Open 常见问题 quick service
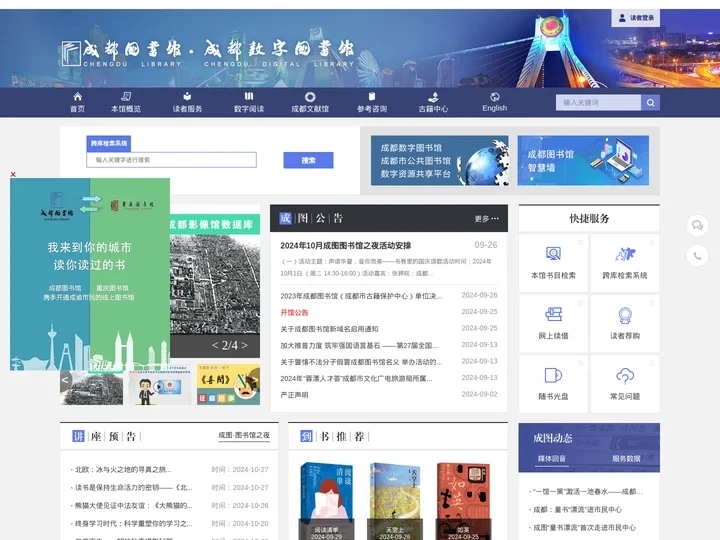720x540 pixels. (625, 384)
